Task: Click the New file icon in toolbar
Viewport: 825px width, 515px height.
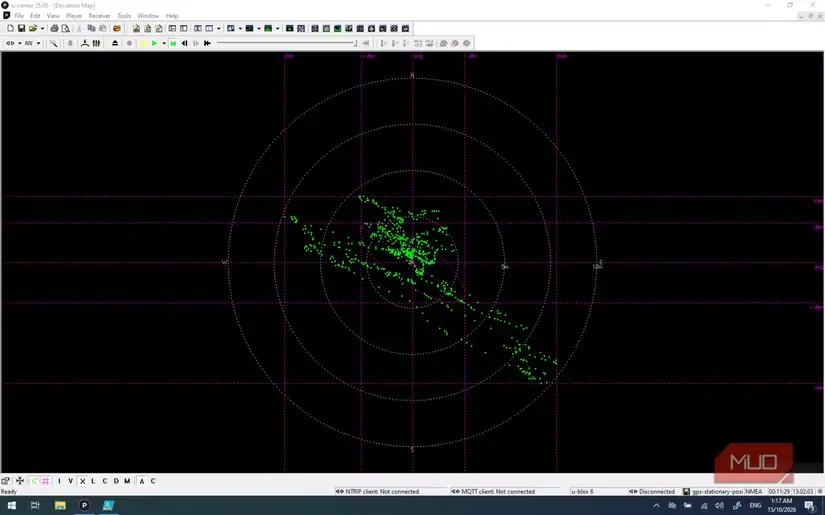Action: (x=10, y=28)
